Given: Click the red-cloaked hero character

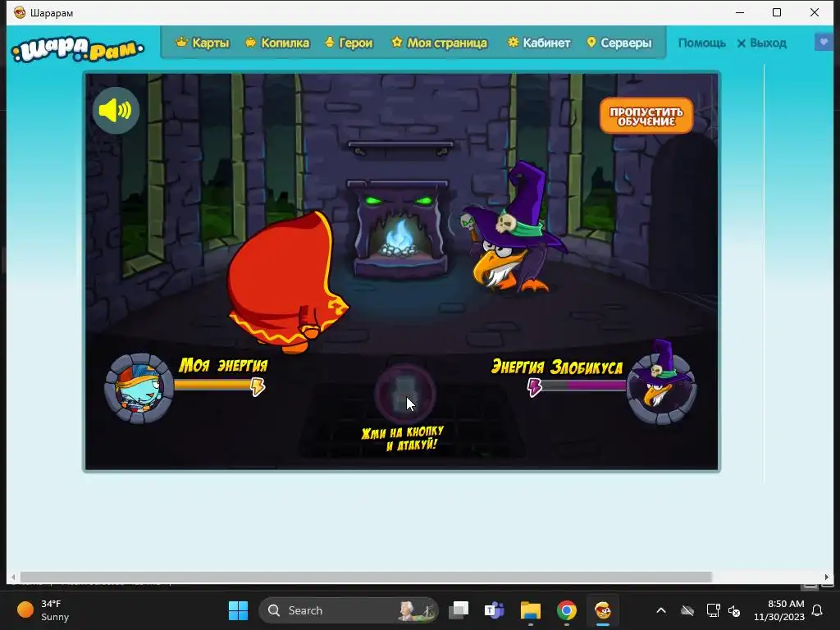Looking at the screenshot, I should tap(286, 281).
